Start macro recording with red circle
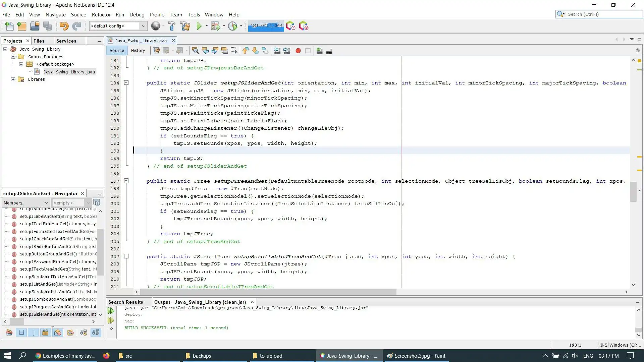 click(298, 51)
